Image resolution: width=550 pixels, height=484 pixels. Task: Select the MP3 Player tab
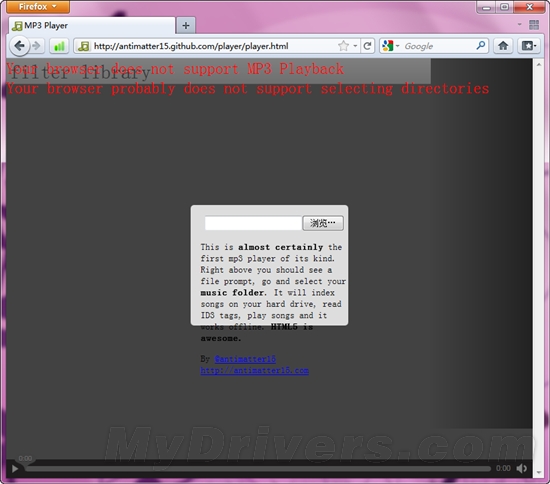pos(92,26)
